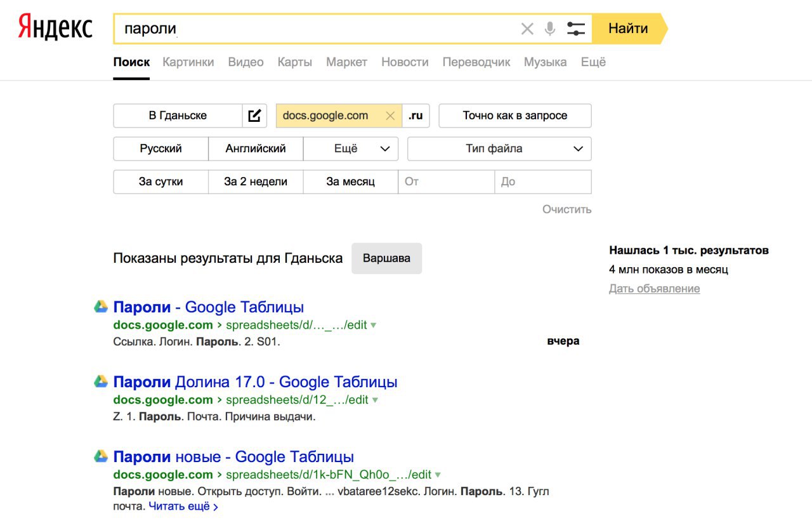Expand arrow after spreadsheets/d/…_…/edit in first result
Viewport: 812px width, 523px height.
(374, 325)
